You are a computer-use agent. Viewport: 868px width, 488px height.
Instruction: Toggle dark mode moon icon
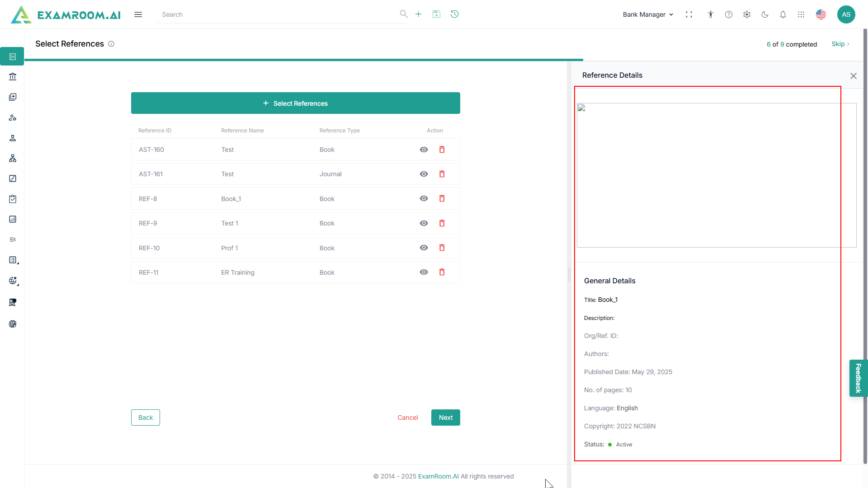(x=765, y=14)
